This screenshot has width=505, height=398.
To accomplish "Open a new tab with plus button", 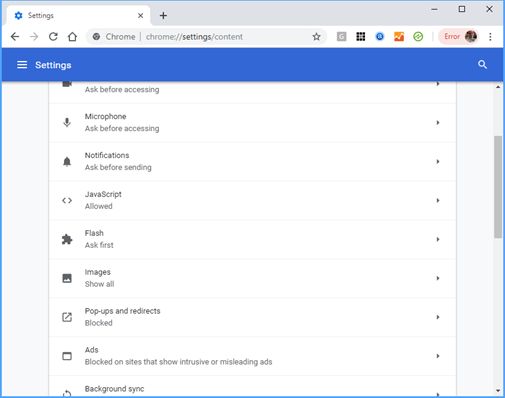I will pyautogui.click(x=163, y=15).
